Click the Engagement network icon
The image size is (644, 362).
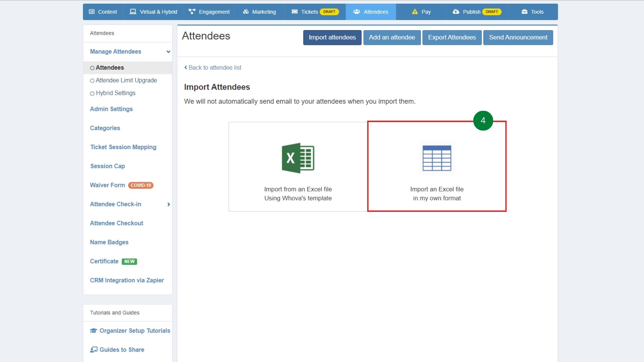click(192, 12)
